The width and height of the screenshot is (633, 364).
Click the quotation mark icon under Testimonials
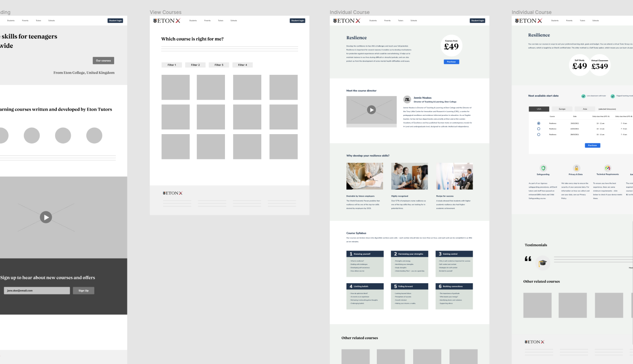click(528, 259)
